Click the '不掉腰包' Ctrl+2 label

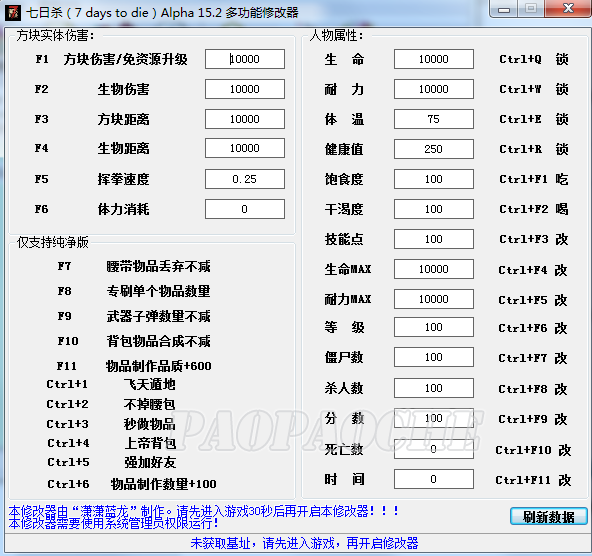coord(150,404)
